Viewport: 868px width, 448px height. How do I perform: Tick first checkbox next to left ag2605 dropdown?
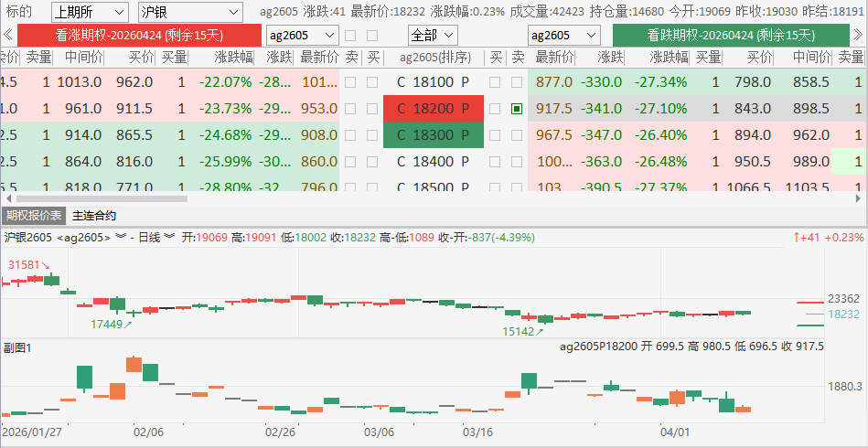tap(350, 36)
